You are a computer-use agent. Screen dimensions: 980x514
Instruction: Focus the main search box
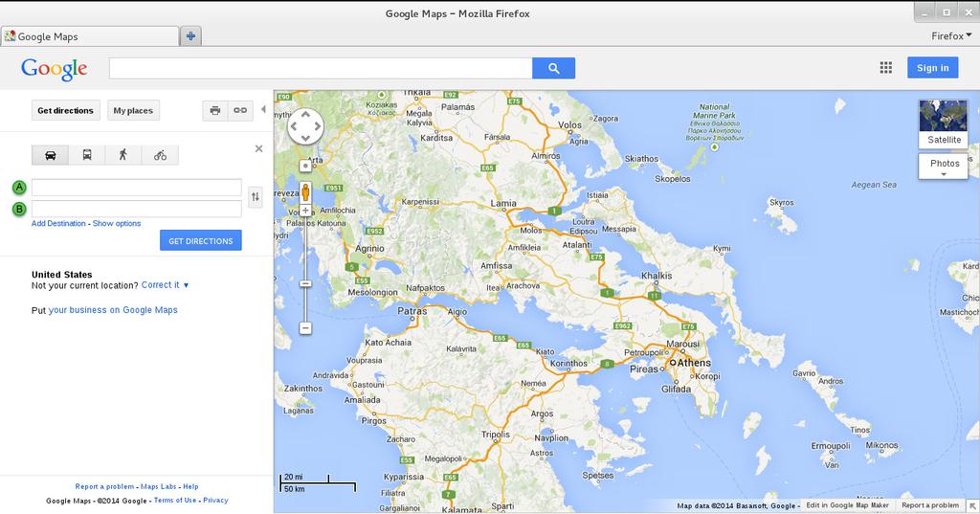point(321,68)
